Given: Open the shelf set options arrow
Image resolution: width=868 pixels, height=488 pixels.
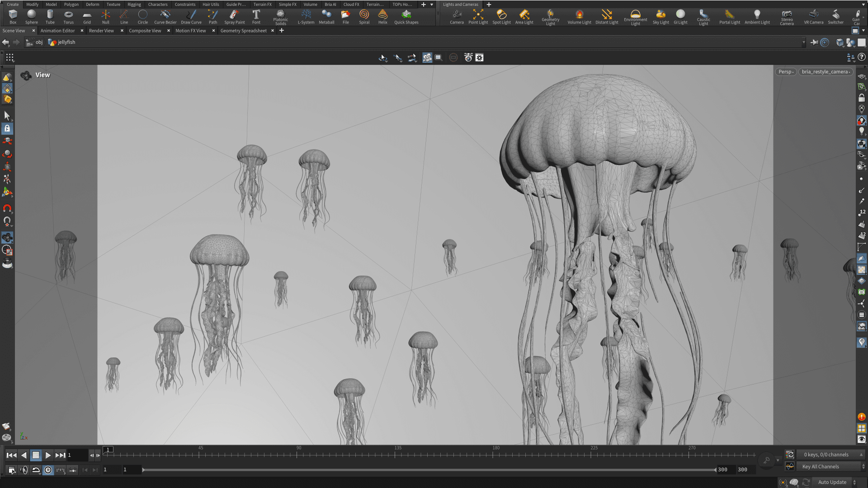Looking at the screenshot, I should (x=432, y=5).
